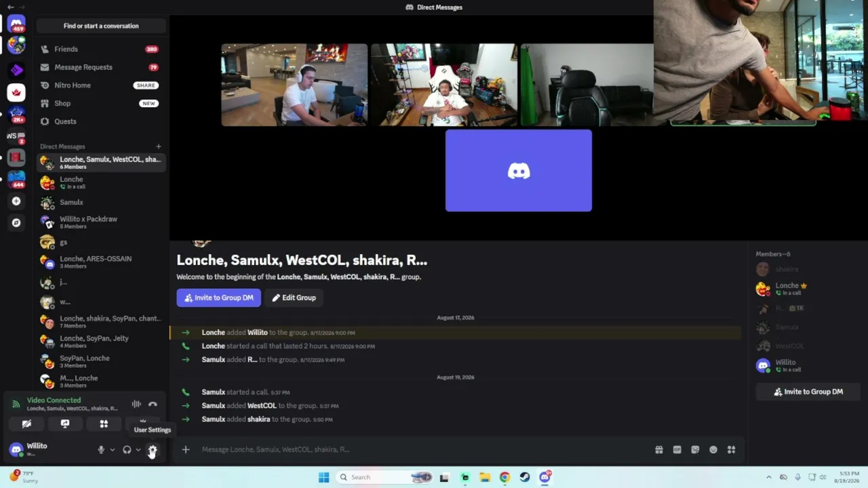Open the weather widget showing 79°F
Image resolution: width=868 pixels, height=488 pixels.
click(x=23, y=476)
